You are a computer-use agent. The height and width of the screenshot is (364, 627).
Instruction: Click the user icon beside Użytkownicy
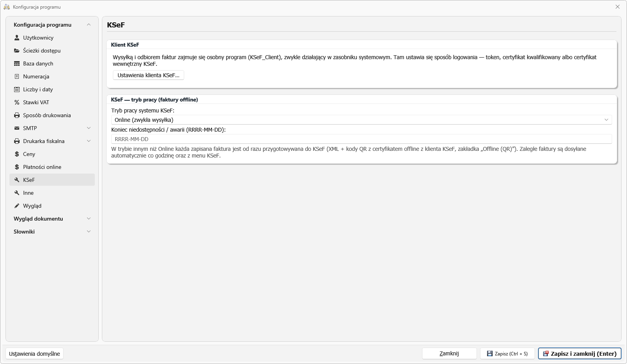17,38
